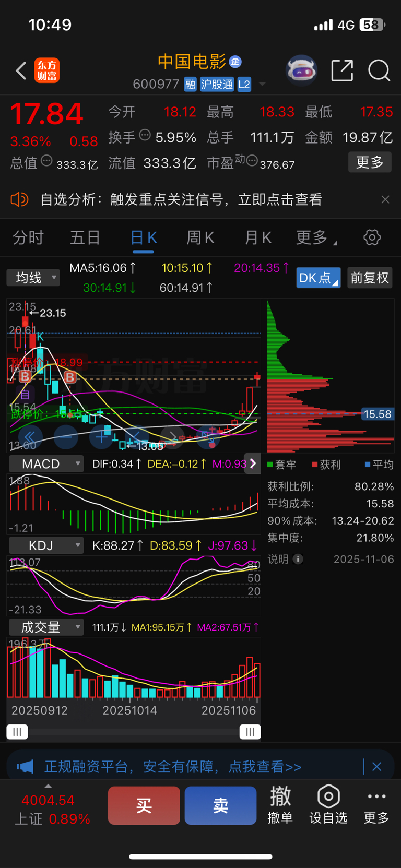Tap the right range slider handle
This screenshot has width=401, height=868.
[250, 732]
